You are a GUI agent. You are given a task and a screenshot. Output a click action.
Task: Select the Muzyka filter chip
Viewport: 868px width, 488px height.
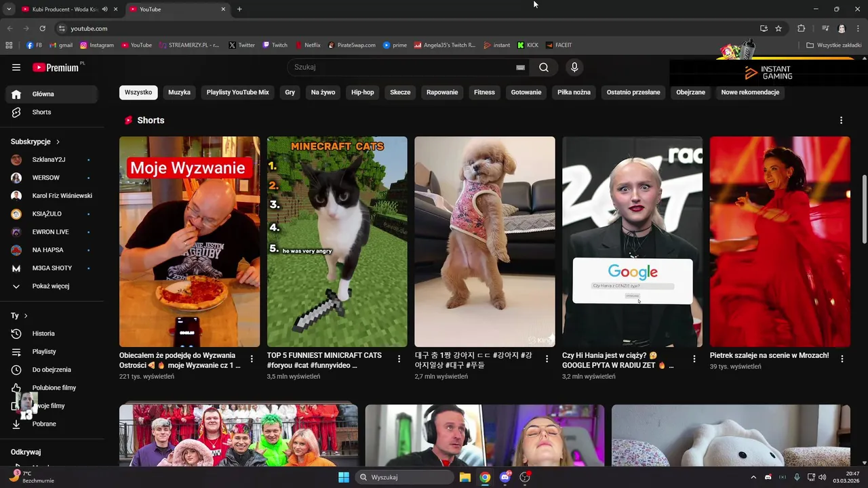pyautogui.click(x=180, y=92)
